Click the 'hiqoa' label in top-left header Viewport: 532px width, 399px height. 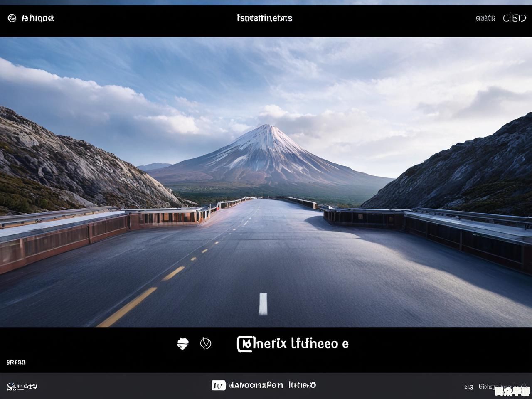tap(38, 18)
